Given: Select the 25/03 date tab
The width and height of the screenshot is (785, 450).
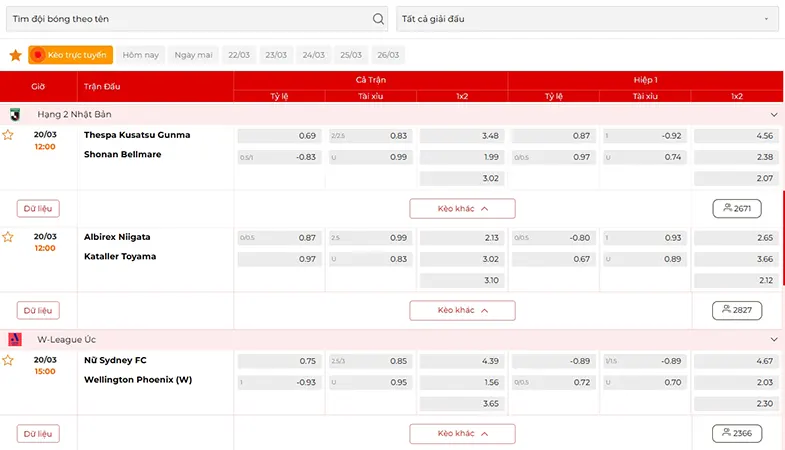Looking at the screenshot, I should [351, 55].
